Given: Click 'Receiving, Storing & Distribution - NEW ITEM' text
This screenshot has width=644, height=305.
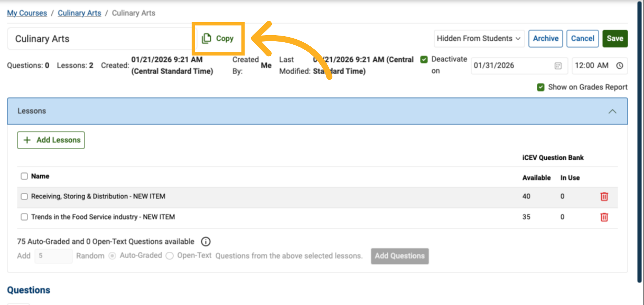Looking at the screenshot, I should [x=98, y=196].
